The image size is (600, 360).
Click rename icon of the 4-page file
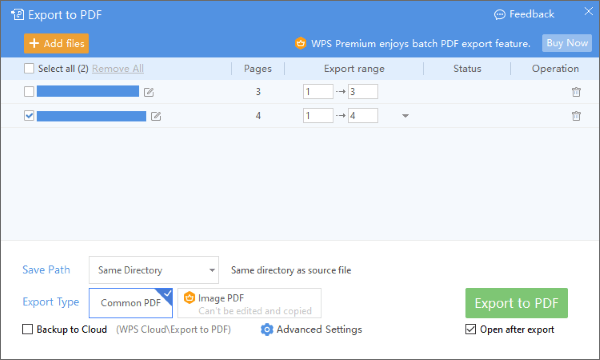click(x=156, y=116)
